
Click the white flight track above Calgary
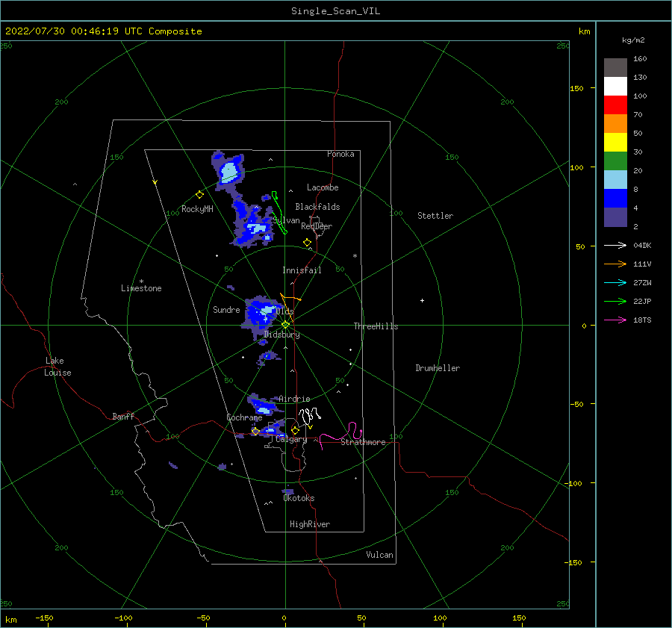(x=309, y=416)
